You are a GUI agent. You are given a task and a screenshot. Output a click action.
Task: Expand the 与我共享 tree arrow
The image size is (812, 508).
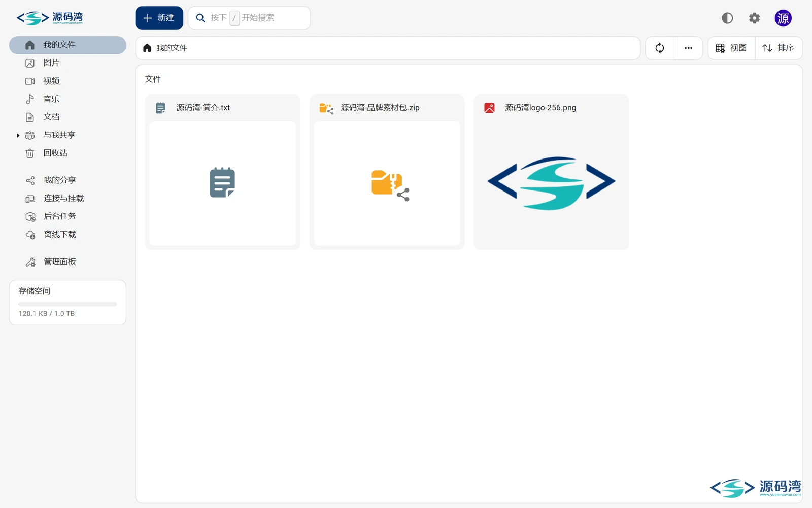[x=18, y=135]
